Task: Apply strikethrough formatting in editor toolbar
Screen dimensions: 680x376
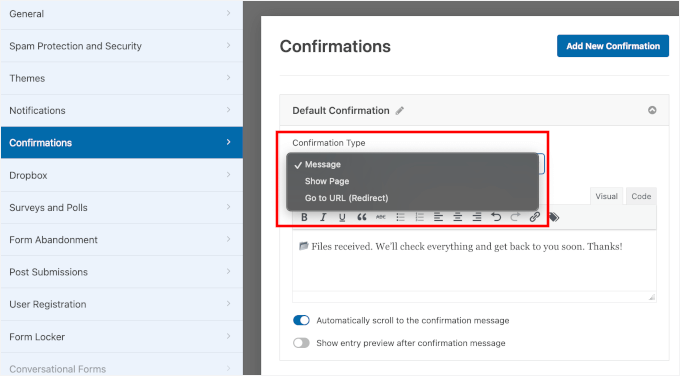Action: point(381,217)
